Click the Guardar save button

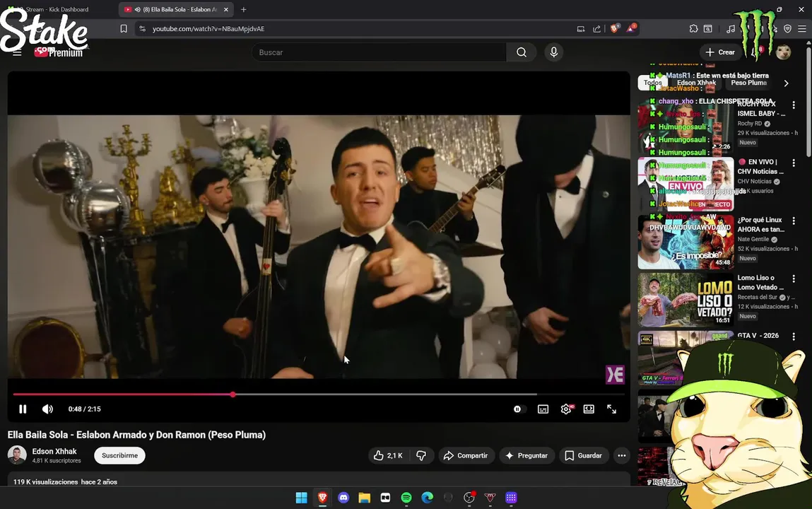click(x=584, y=456)
